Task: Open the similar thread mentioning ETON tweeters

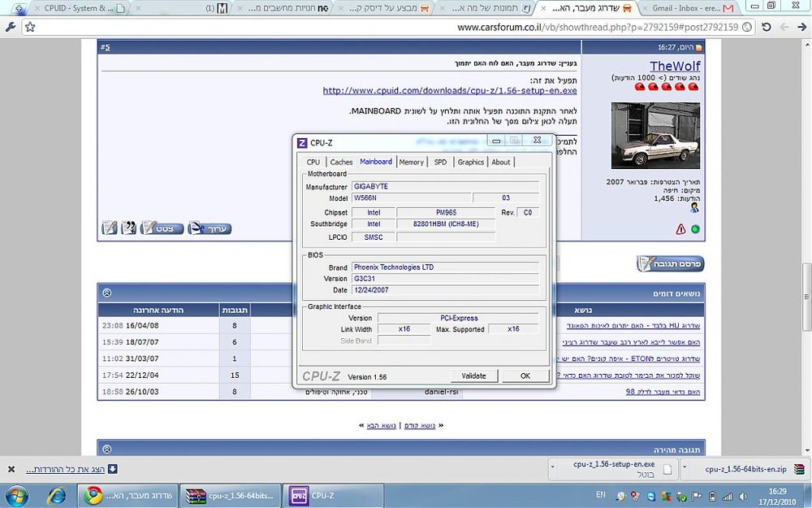Action: click(628, 358)
